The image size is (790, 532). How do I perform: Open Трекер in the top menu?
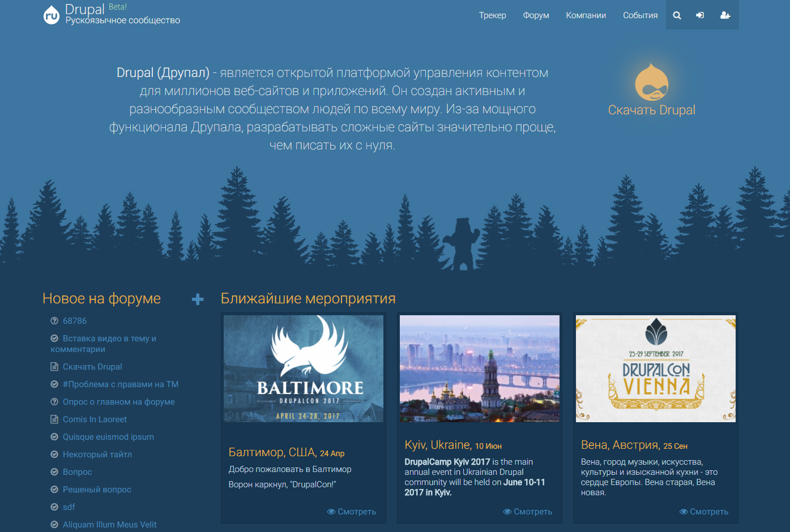(x=493, y=15)
